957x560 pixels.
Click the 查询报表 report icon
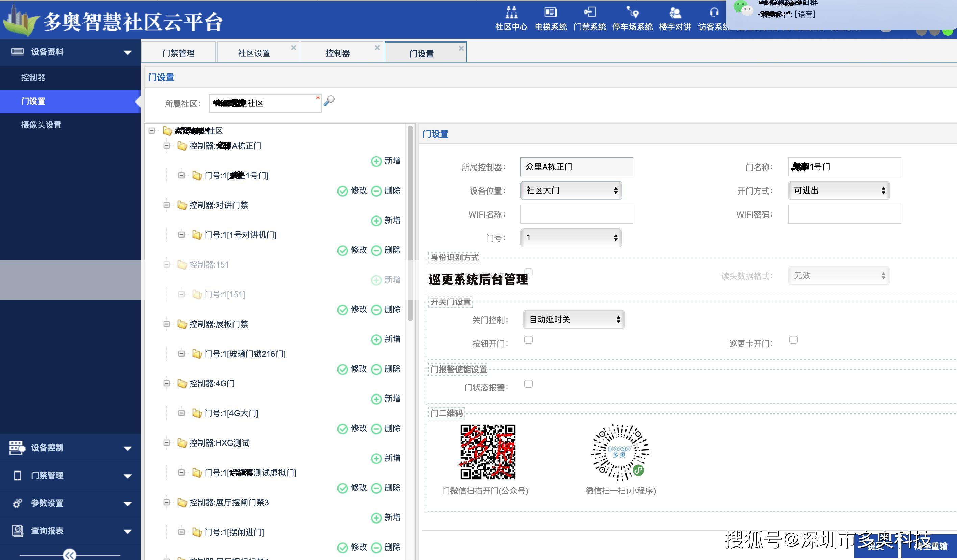tap(18, 531)
